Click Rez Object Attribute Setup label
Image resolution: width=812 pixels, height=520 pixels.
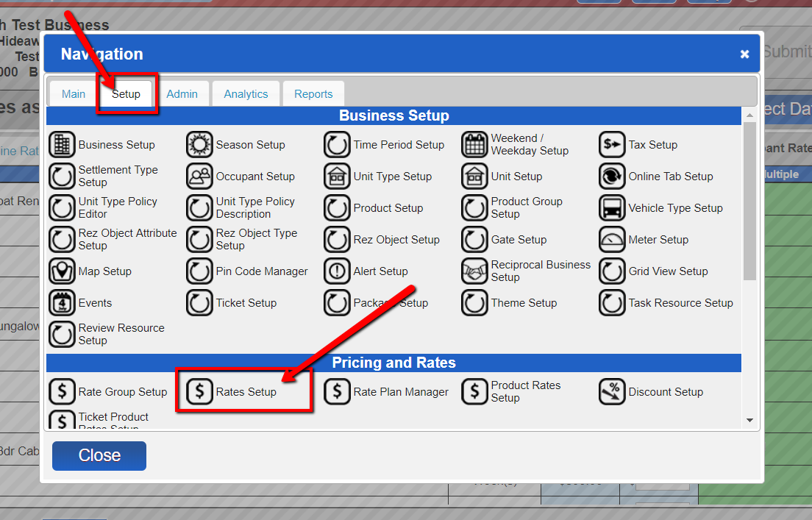(127, 239)
